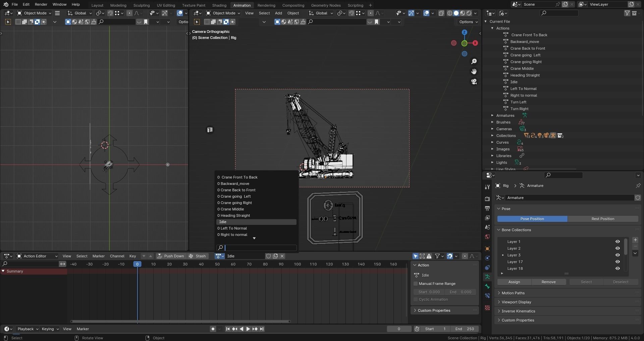Open the Scene properties tab
The image size is (644, 341).
[487, 227]
